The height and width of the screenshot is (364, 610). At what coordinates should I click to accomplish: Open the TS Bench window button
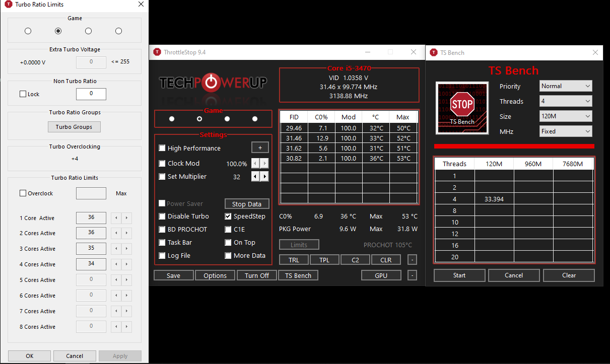click(x=298, y=275)
